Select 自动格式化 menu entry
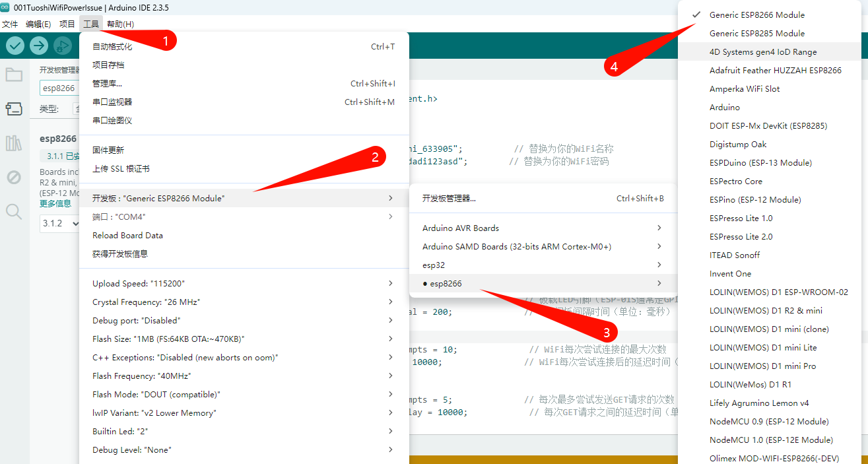Screen dimensions: 868x464 pos(244,47)
